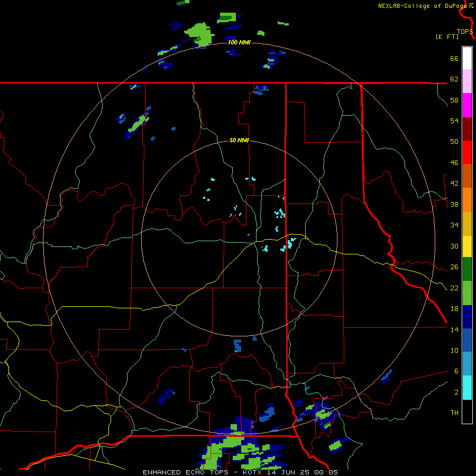This screenshot has width=476, height=476.
Task: Select the "50" legend value
Action: click(454, 142)
